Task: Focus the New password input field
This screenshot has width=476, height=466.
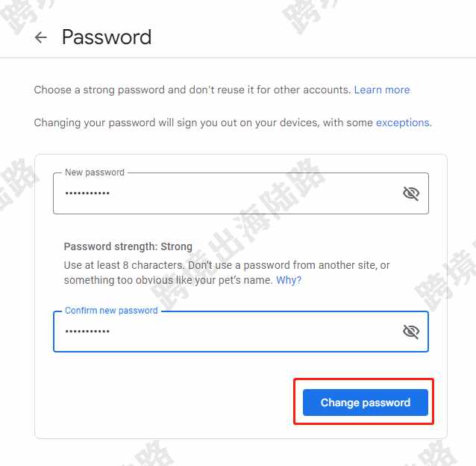Action: click(241, 193)
